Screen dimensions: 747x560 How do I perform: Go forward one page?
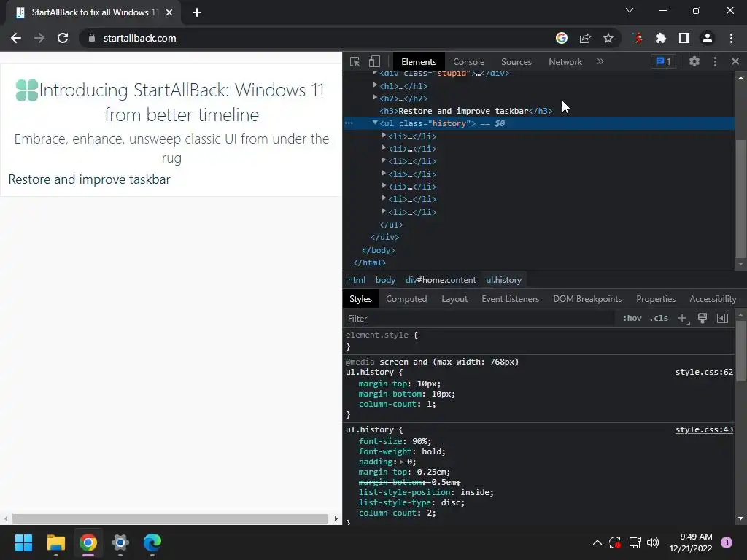coord(39,38)
